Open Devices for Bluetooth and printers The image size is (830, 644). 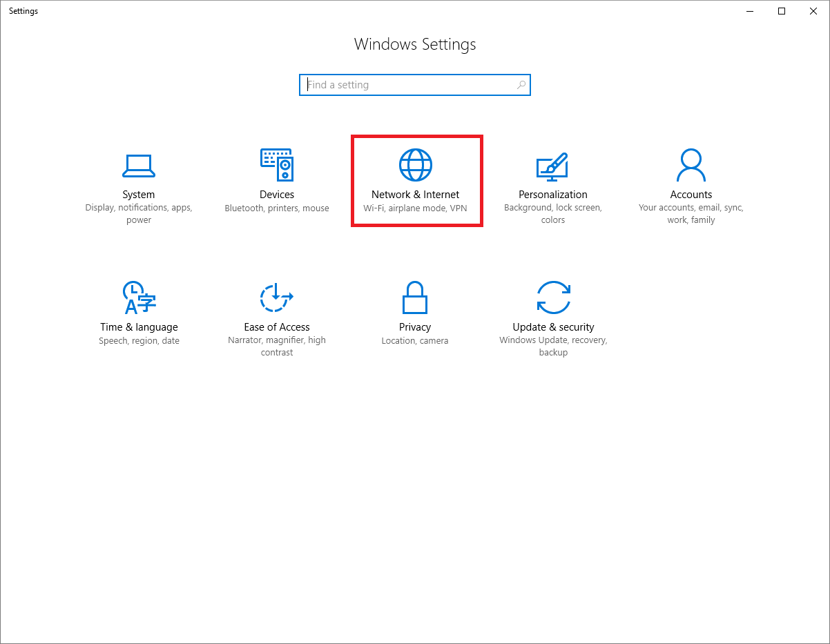[276, 166]
